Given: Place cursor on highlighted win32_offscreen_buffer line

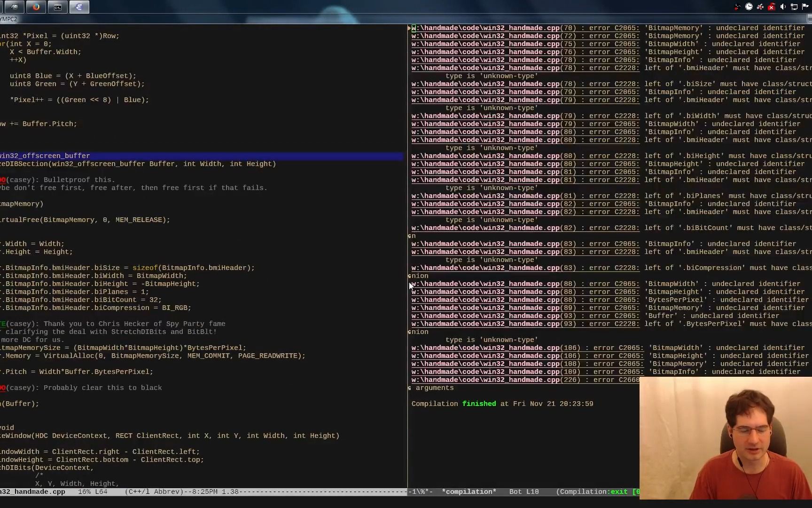Looking at the screenshot, I should [x=202, y=156].
